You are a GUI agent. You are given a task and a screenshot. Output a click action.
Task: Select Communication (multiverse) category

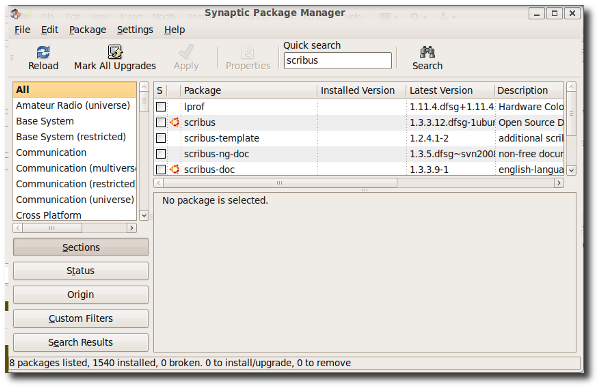coord(76,168)
